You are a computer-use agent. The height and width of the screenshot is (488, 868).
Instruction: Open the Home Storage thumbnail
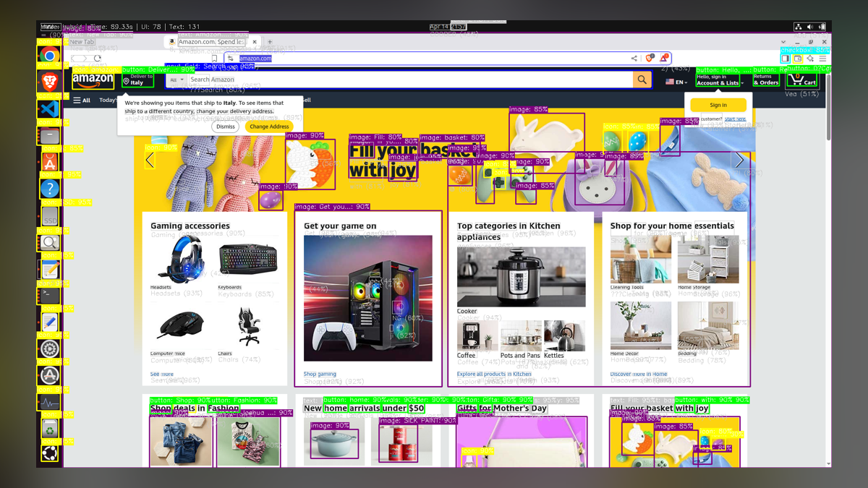point(708,260)
